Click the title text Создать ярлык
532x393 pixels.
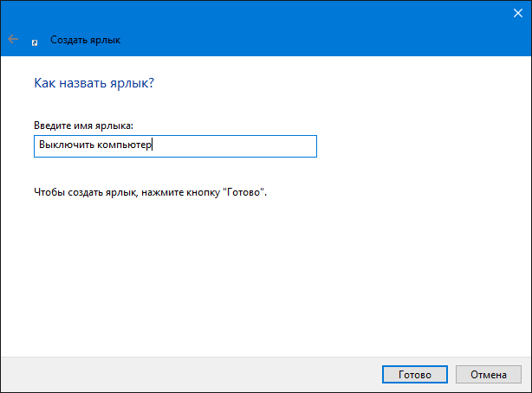coord(86,40)
